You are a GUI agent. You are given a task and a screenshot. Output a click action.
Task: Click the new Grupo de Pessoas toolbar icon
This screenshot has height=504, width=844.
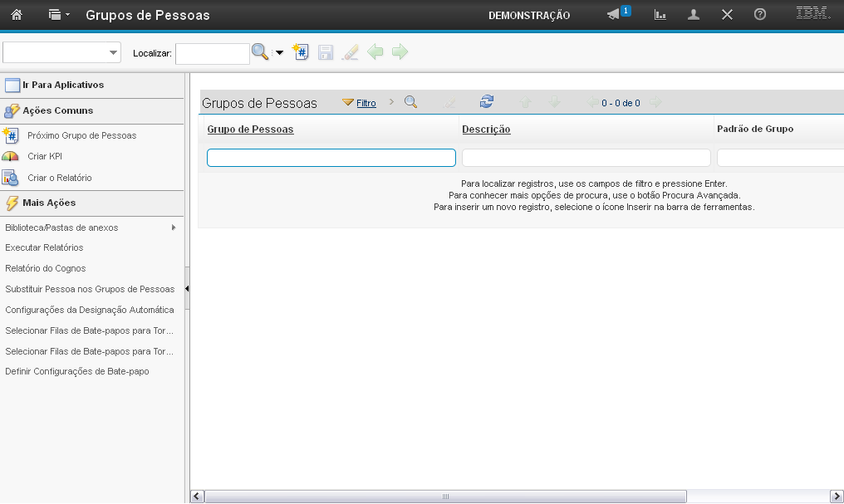point(301,52)
